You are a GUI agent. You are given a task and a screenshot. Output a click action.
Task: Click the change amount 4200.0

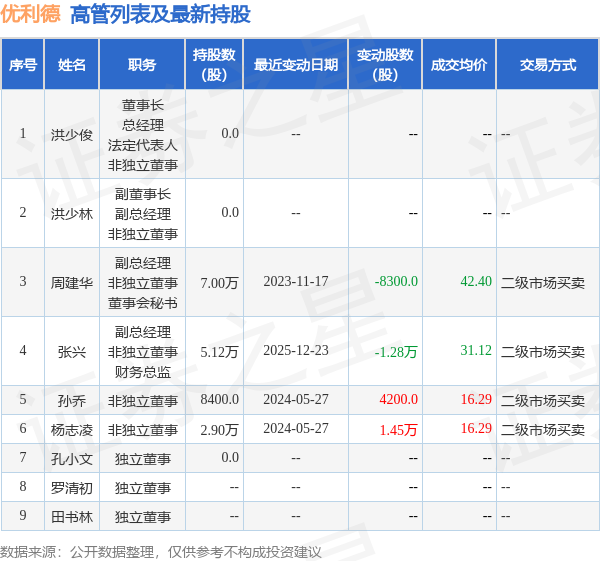tap(399, 399)
